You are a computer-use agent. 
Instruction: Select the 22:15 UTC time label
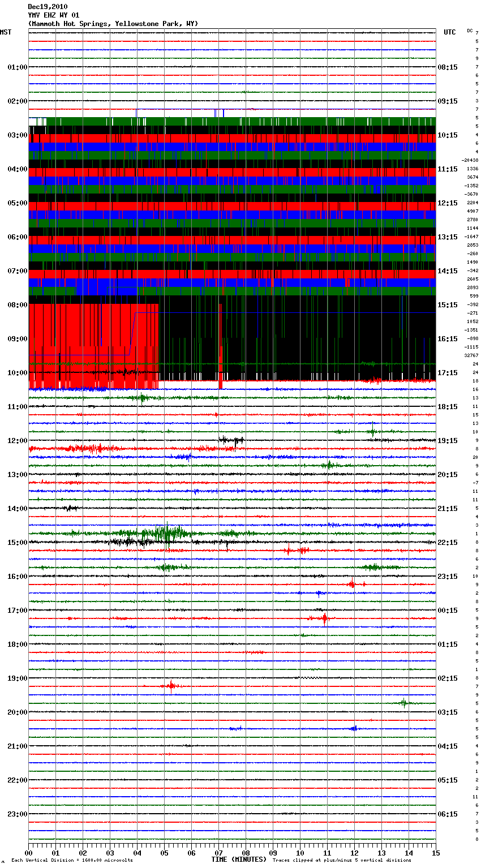pyautogui.click(x=448, y=543)
